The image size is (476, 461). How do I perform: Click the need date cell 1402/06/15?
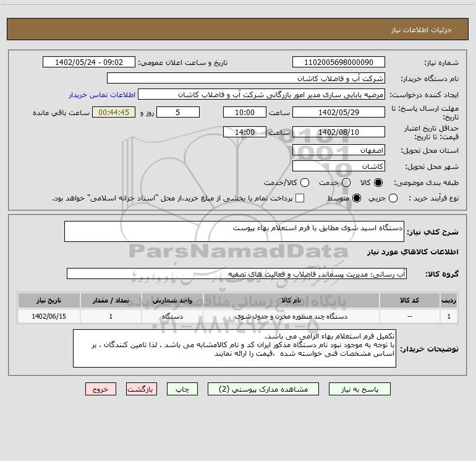click(x=49, y=316)
